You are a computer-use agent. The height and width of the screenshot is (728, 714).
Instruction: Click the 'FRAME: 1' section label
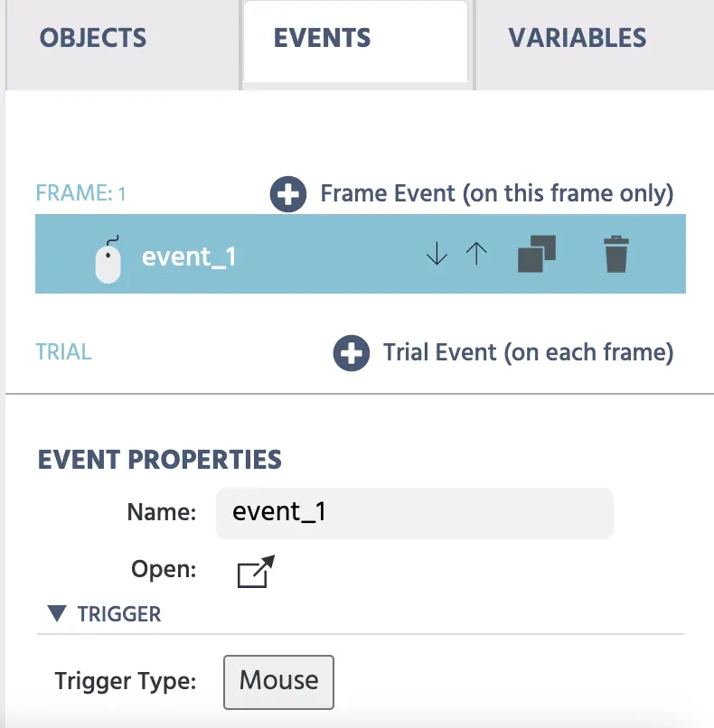click(80, 193)
